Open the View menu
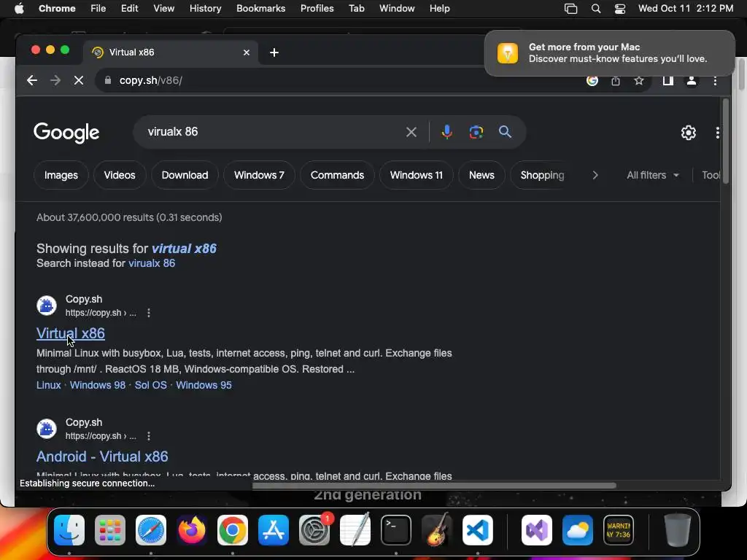The height and width of the screenshot is (560, 747). pos(164,9)
